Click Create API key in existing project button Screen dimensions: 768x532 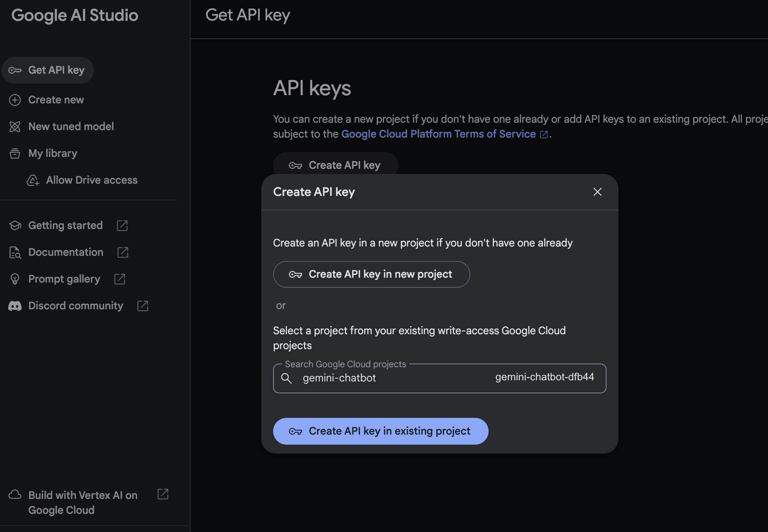tap(381, 431)
